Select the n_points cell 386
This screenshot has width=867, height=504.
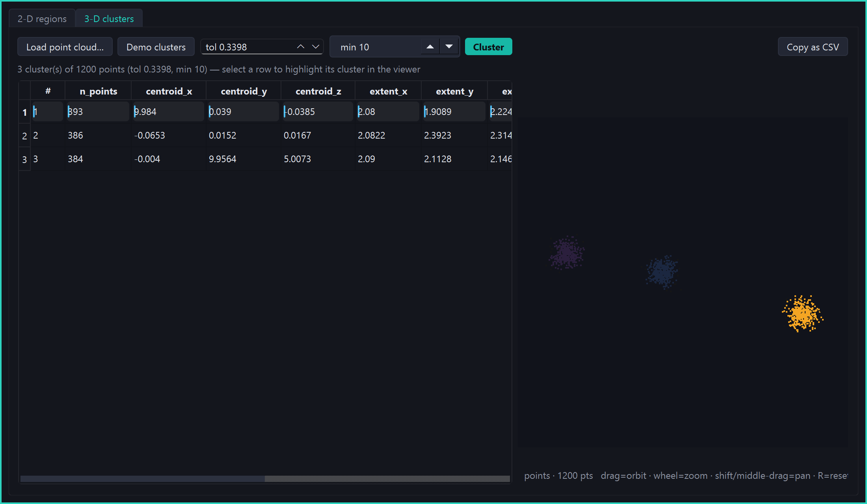pyautogui.click(x=98, y=135)
